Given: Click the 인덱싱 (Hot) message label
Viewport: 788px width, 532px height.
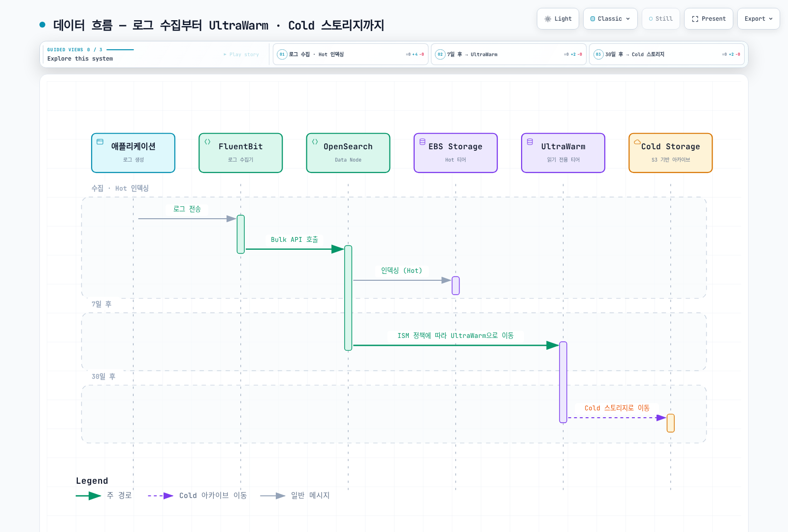Looking at the screenshot, I should (x=402, y=270).
